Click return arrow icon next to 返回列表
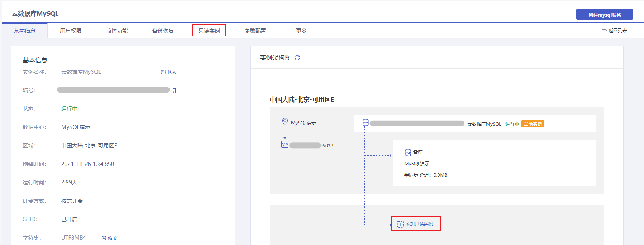This screenshot has width=644, height=245. 604,30
